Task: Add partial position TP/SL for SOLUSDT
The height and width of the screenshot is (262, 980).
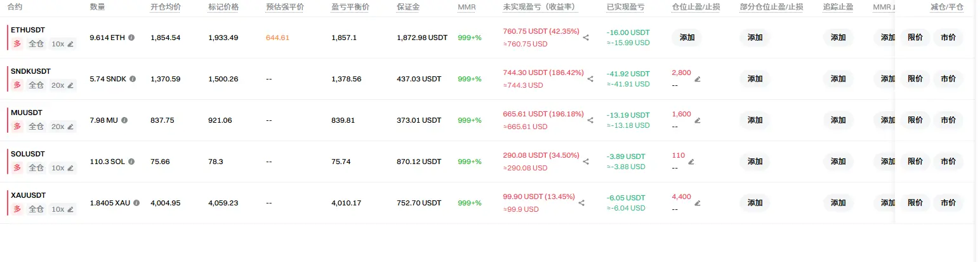Action: pos(755,162)
